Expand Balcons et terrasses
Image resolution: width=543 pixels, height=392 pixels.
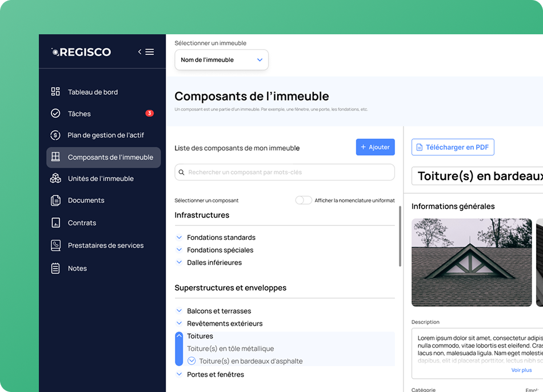179,311
